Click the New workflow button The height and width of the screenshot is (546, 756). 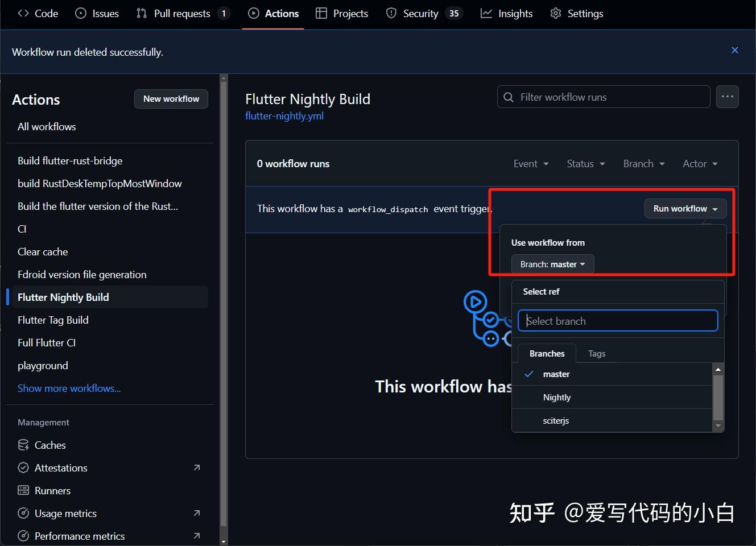pyautogui.click(x=171, y=99)
